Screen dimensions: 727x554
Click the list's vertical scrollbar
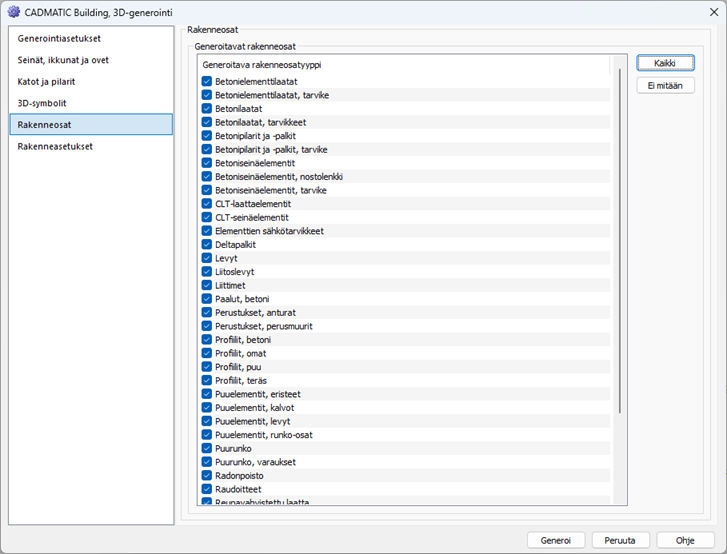(620, 240)
